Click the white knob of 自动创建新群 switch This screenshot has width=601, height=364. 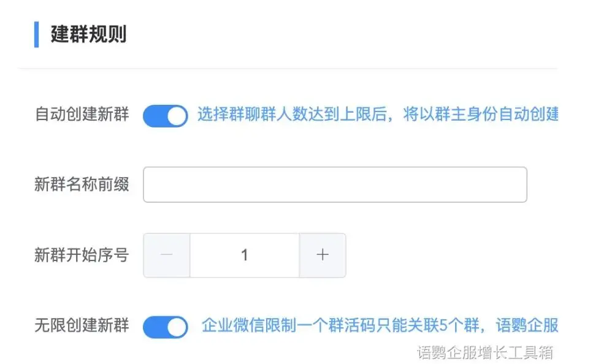tap(177, 116)
